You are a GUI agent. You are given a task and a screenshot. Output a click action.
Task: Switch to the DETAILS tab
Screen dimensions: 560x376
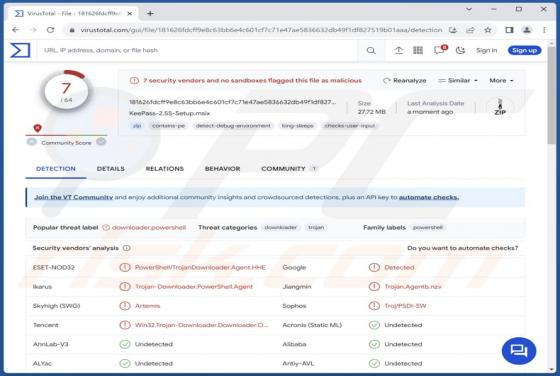click(110, 169)
